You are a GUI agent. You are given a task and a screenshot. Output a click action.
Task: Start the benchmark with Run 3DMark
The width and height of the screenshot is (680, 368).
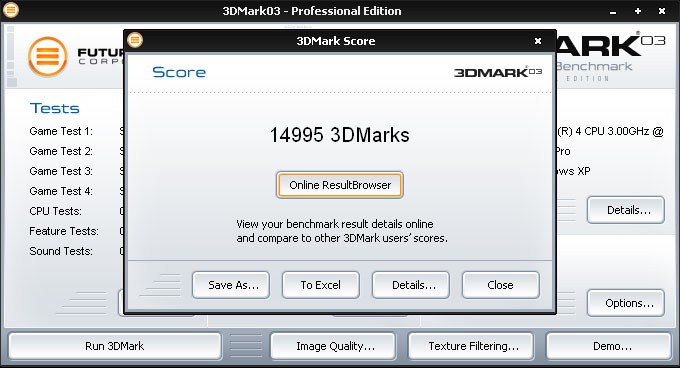pyautogui.click(x=115, y=346)
